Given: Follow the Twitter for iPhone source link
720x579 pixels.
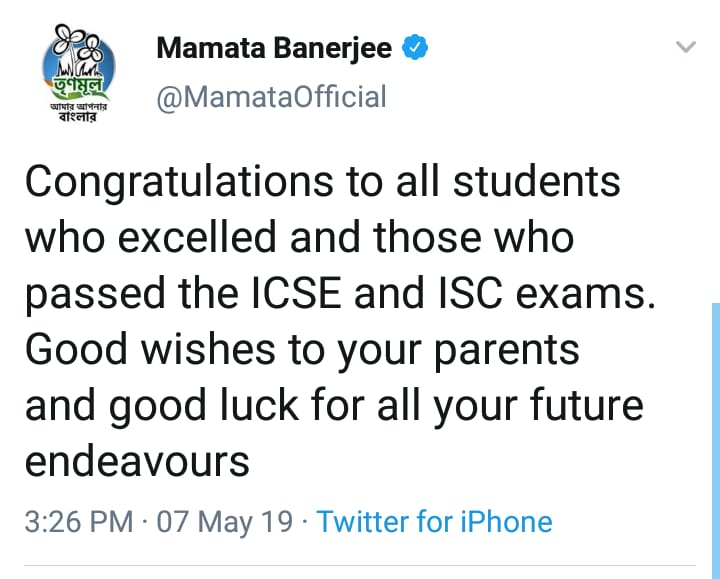Looking at the screenshot, I should [x=434, y=522].
